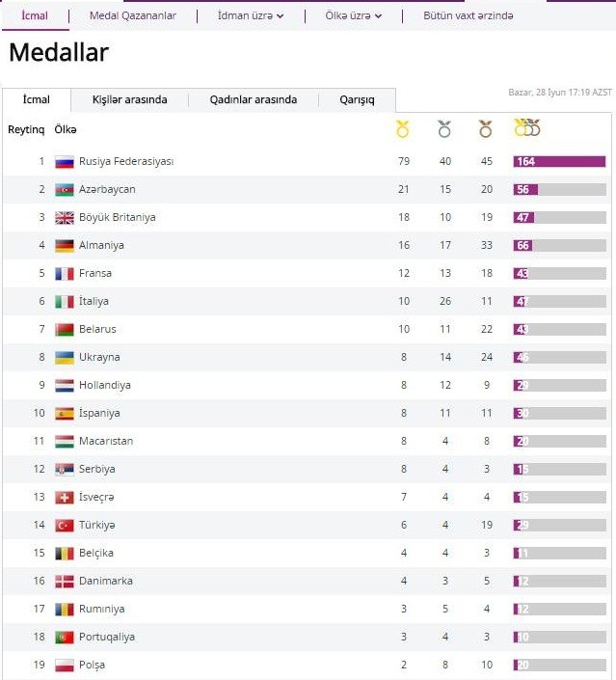Viewport: 616px width, 680px height.
Task: Expand the İdman üzrə dropdown
Action: [251, 15]
